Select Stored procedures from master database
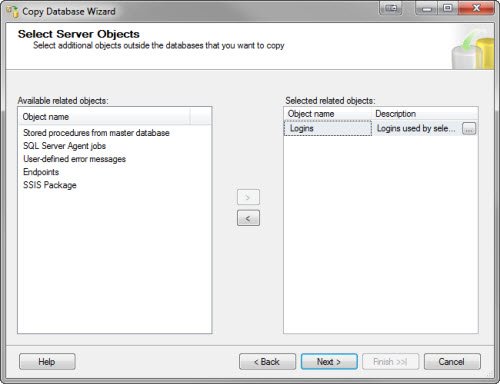Viewport: 500px width, 384px height. [96, 133]
